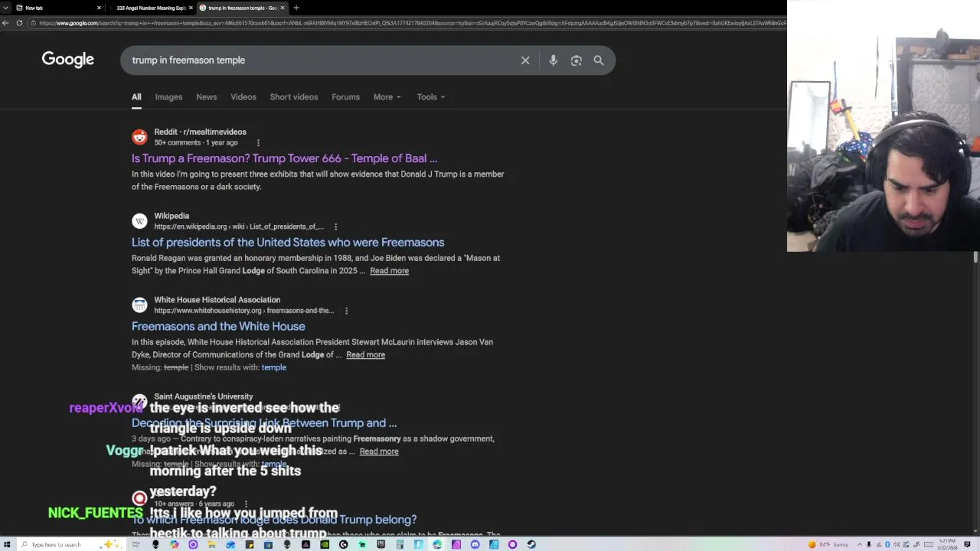Expand the More search filter dropdown

[x=387, y=97]
